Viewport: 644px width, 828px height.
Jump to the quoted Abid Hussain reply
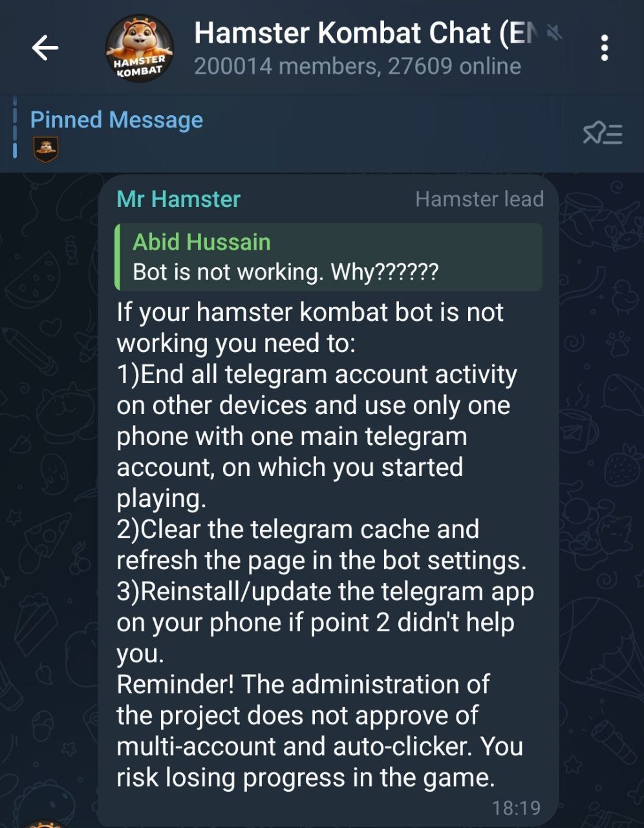click(328, 257)
